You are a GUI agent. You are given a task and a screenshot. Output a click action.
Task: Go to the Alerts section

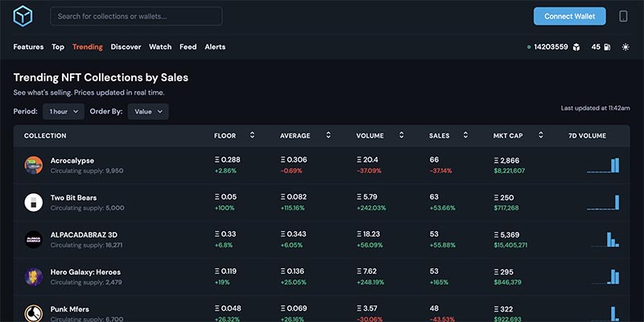[x=215, y=47]
